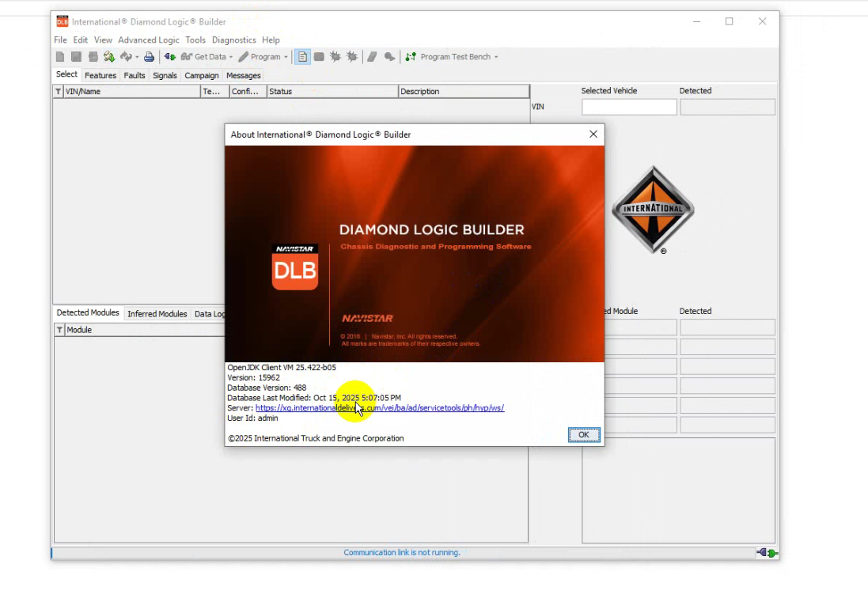868x598 pixels.
Task: Click the filter icon beside VIN/Name header
Action: pyautogui.click(x=59, y=92)
